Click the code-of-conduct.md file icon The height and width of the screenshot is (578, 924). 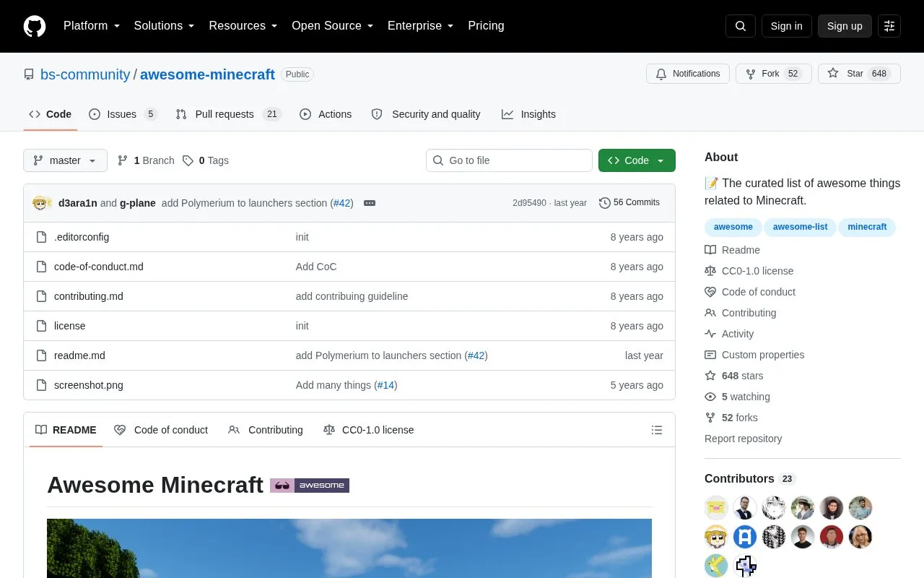pyautogui.click(x=41, y=267)
